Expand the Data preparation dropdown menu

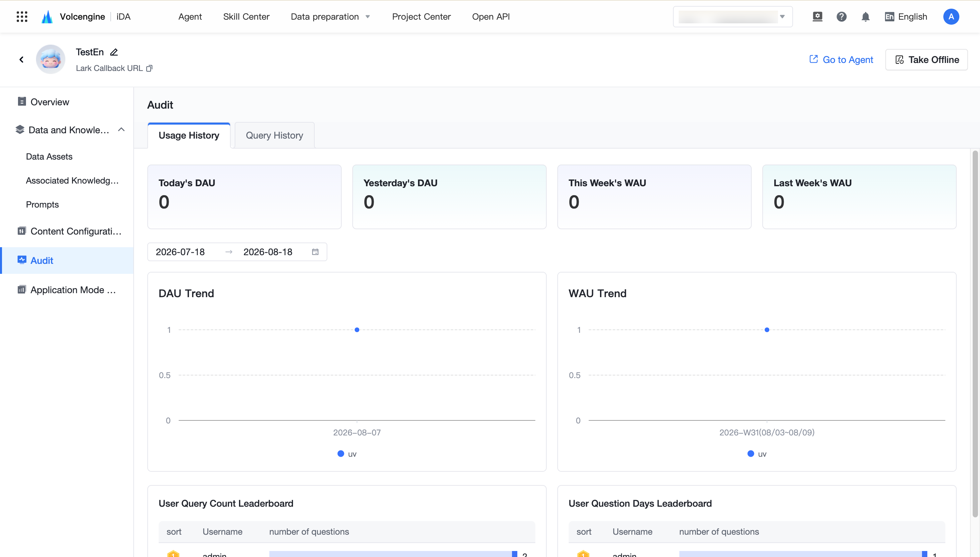pos(330,16)
